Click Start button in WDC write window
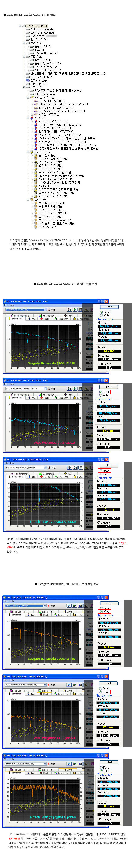Image resolution: width=132 pixels, height=868 pixels. (x=108, y=683)
